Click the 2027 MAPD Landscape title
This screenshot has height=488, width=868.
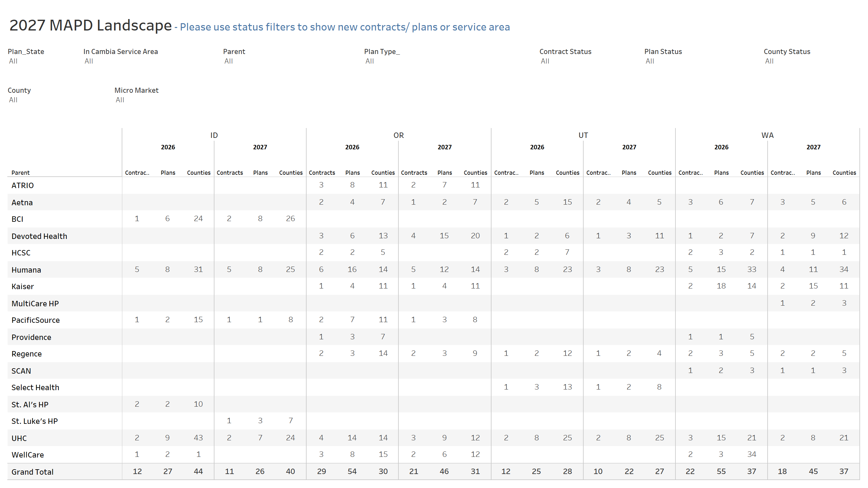[90, 25]
